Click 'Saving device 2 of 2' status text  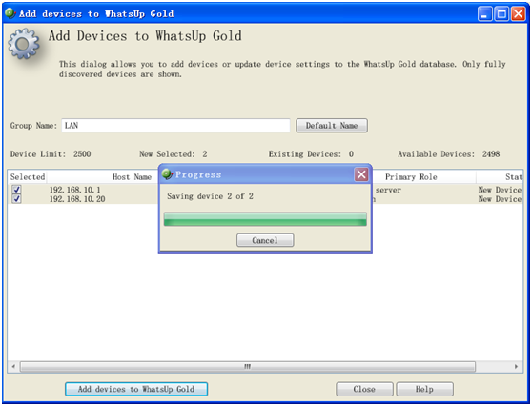pos(210,196)
